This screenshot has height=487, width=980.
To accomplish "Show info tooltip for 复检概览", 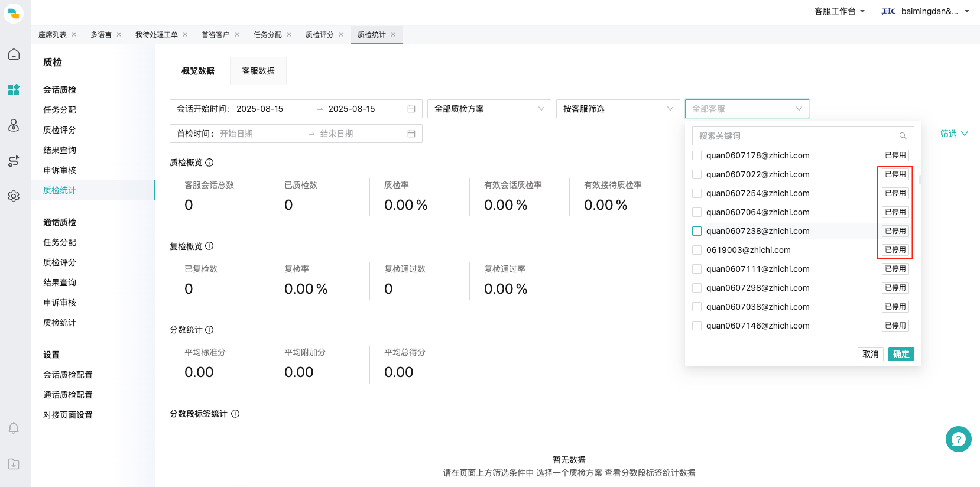I will (209, 246).
